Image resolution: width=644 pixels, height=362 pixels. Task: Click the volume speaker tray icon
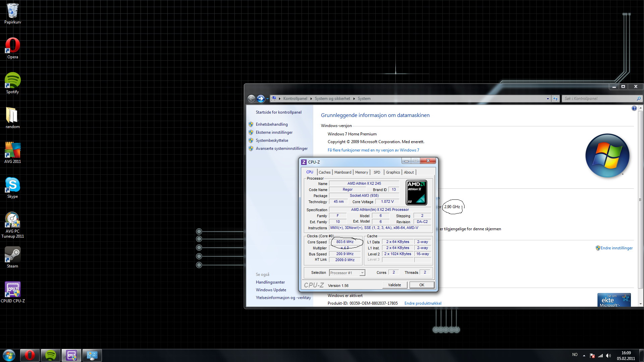(608, 356)
